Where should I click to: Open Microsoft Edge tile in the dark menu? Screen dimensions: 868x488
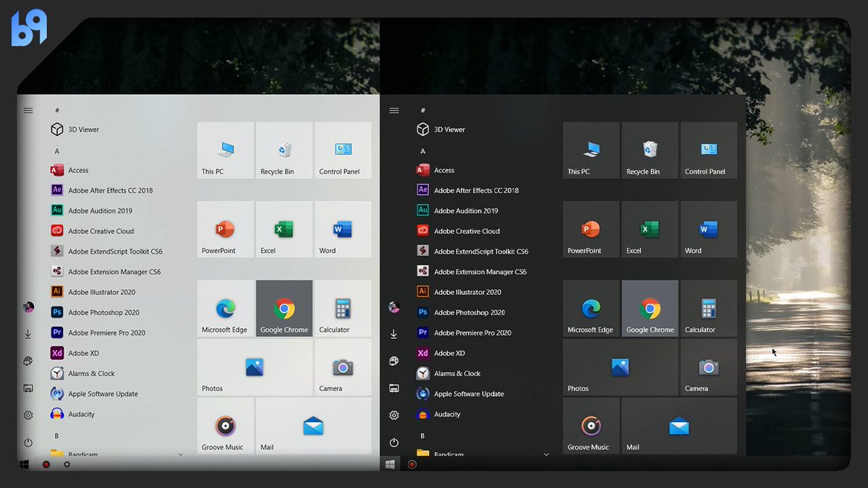coord(592,308)
